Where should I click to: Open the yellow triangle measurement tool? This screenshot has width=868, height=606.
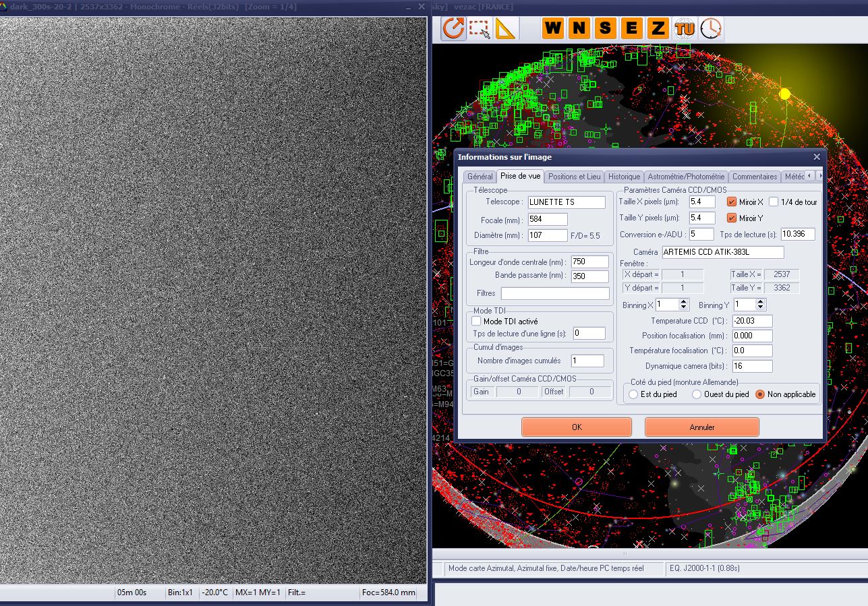(x=504, y=28)
